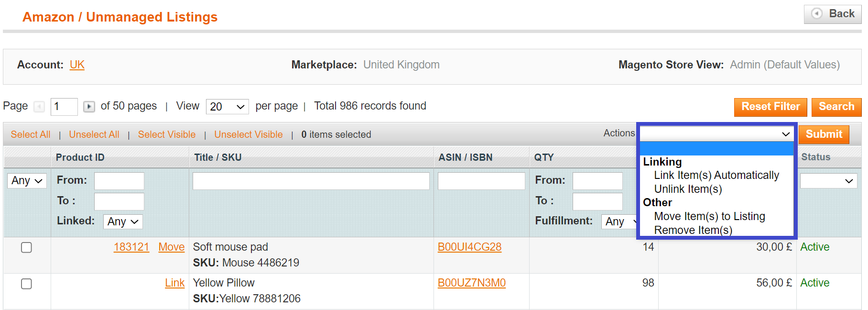Click the page number input field
The image size is (868, 310).
coord(64,106)
